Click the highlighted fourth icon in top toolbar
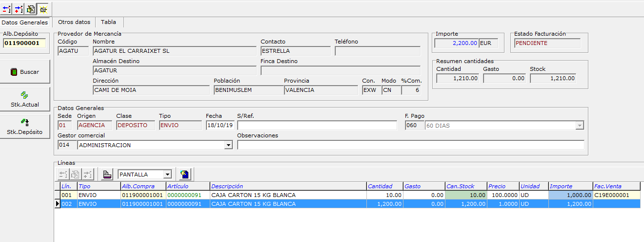Image resolution: width=644 pixels, height=242 pixels. (43, 8)
